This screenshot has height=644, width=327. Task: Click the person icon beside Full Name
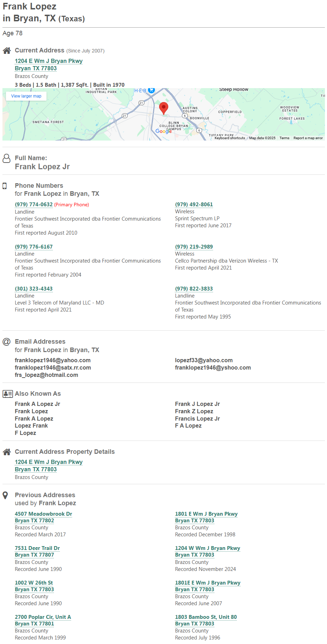click(x=7, y=158)
